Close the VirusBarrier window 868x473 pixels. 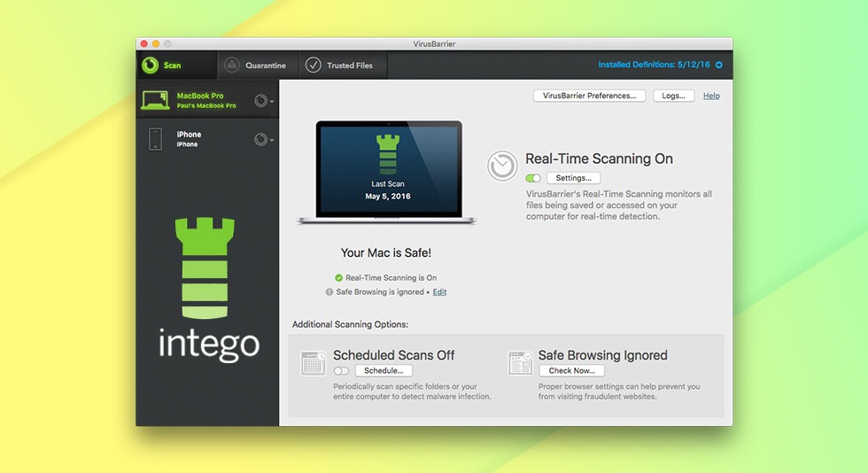pos(143,43)
